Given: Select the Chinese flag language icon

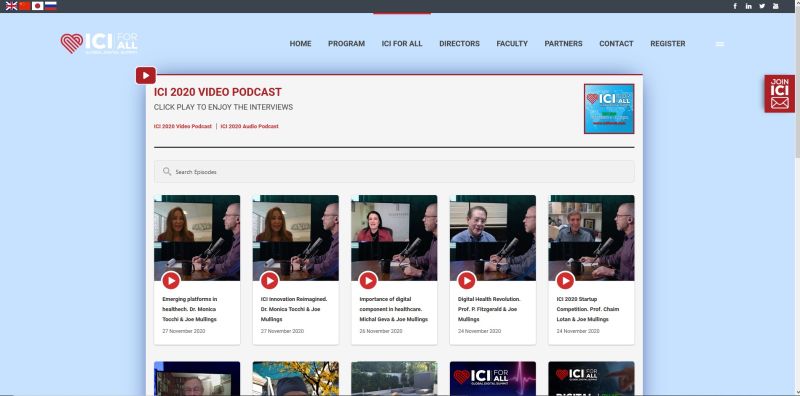Looking at the screenshot, I should click(24, 6).
